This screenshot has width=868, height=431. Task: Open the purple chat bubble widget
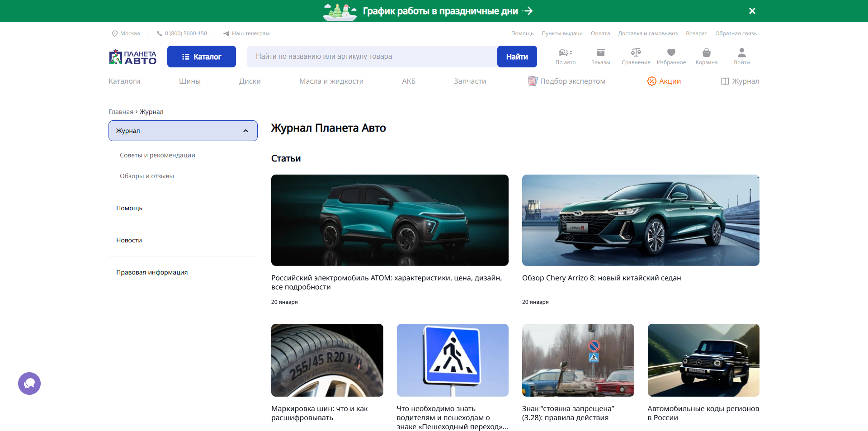(x=29, y=383)
